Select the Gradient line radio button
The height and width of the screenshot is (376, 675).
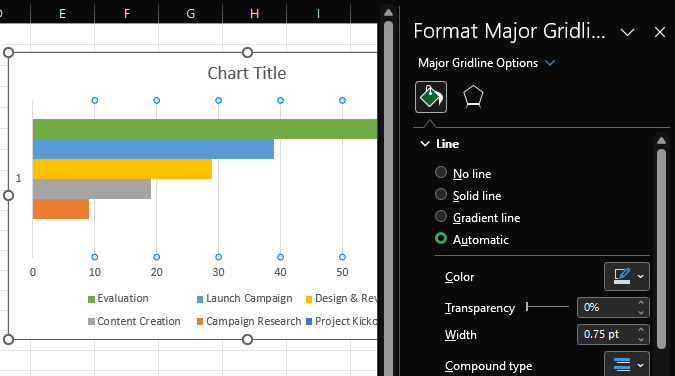click(x=441, y=216)
